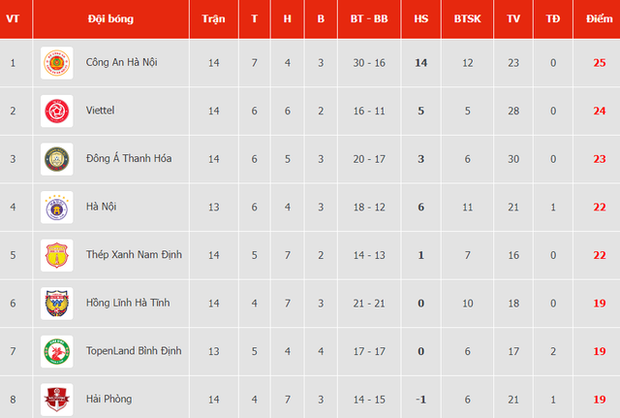620x418 pixels.
Task: Open the Viettel team name link
Action: (x=102, y=111)
